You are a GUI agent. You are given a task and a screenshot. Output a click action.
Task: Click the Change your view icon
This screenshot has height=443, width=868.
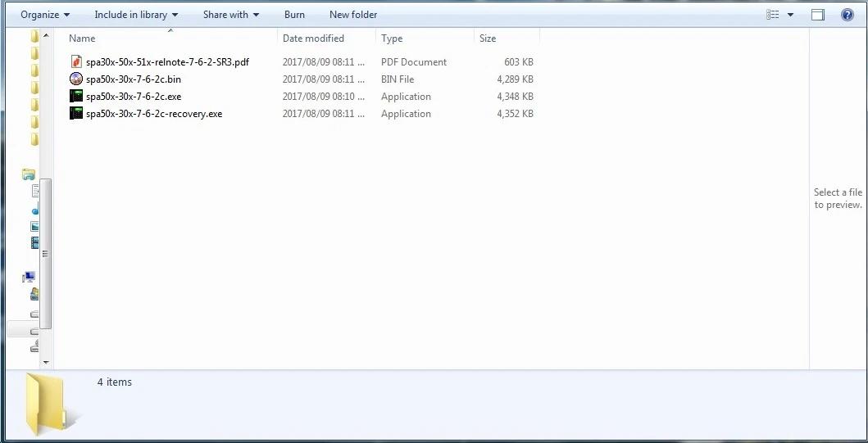click(x=773, y=15)
